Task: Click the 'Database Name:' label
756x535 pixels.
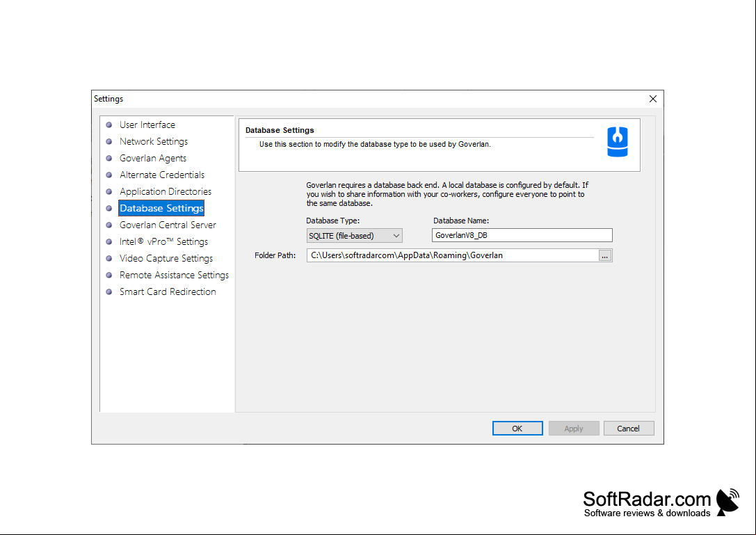Action: tap(461, 221)
